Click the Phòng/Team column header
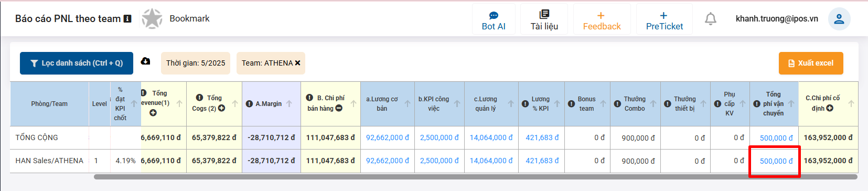The height and width of the screenshot is (191, 868). tap(49, 104)
